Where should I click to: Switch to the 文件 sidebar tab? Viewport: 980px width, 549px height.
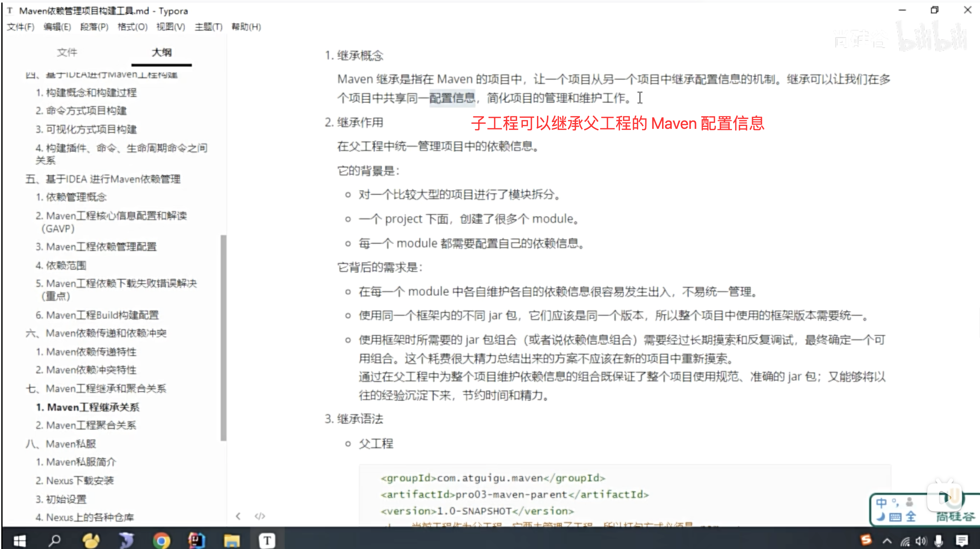[x=67, y=52]
